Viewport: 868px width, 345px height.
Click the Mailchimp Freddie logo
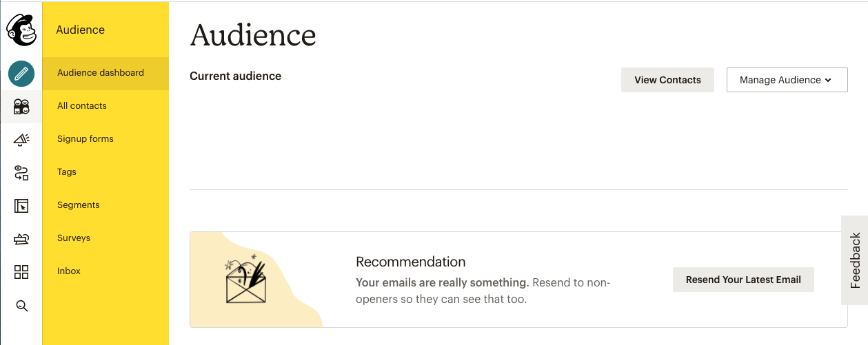[21, 30]
